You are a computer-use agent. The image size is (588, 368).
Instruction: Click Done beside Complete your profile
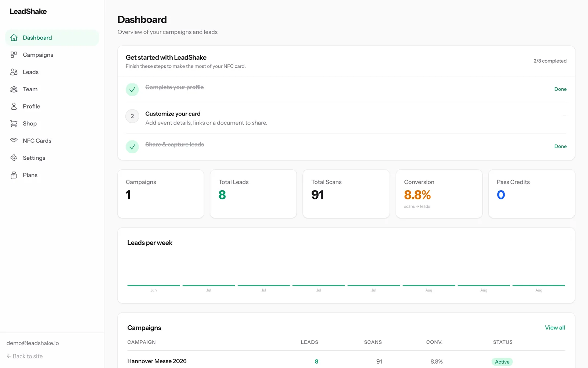(x=560, y=89)
